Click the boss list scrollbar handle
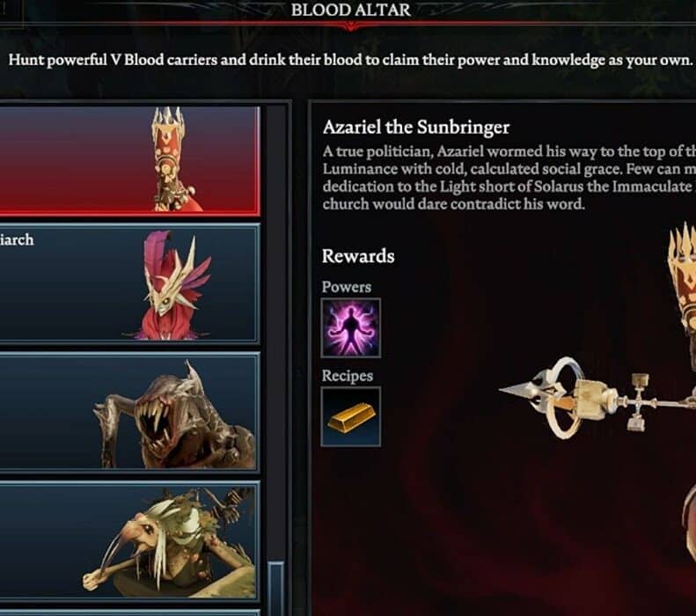 (276, 589)
